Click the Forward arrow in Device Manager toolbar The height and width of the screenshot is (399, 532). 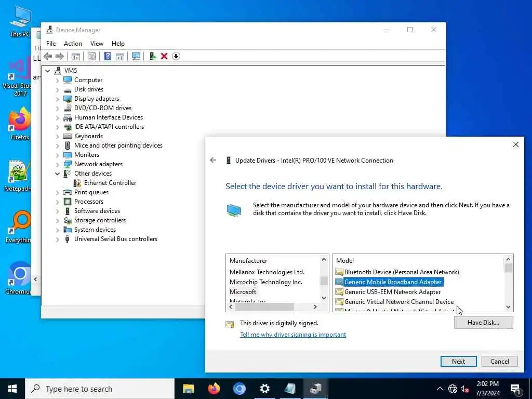59,56
